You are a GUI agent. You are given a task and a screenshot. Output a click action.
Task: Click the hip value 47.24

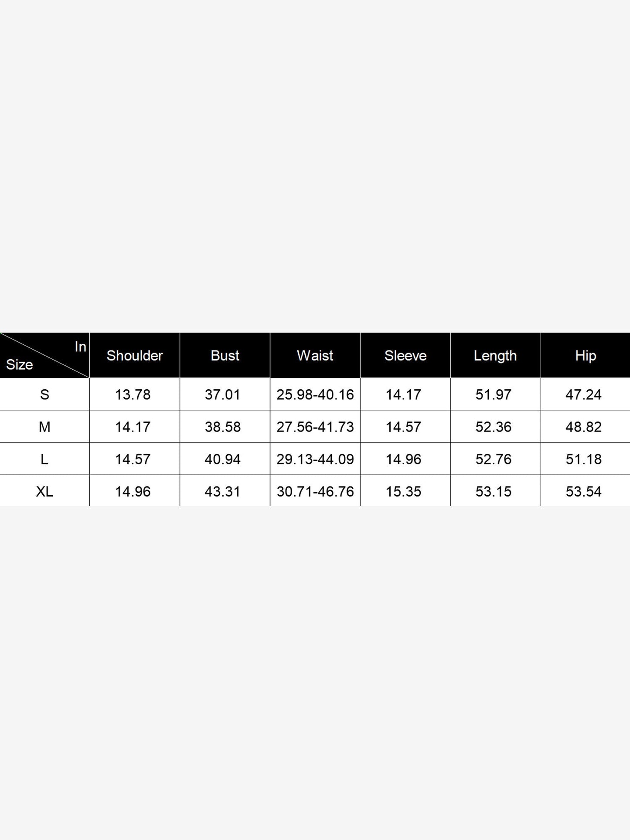point(584,394)
